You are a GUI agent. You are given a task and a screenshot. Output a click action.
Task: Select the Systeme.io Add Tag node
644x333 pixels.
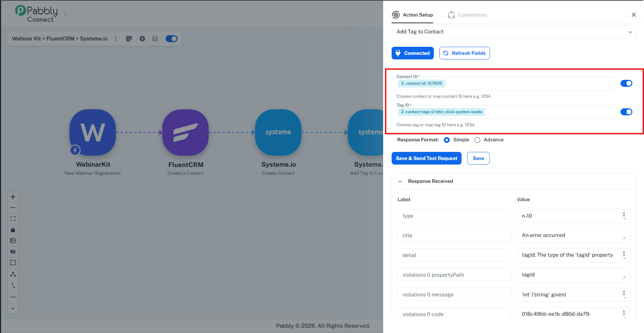366,133
